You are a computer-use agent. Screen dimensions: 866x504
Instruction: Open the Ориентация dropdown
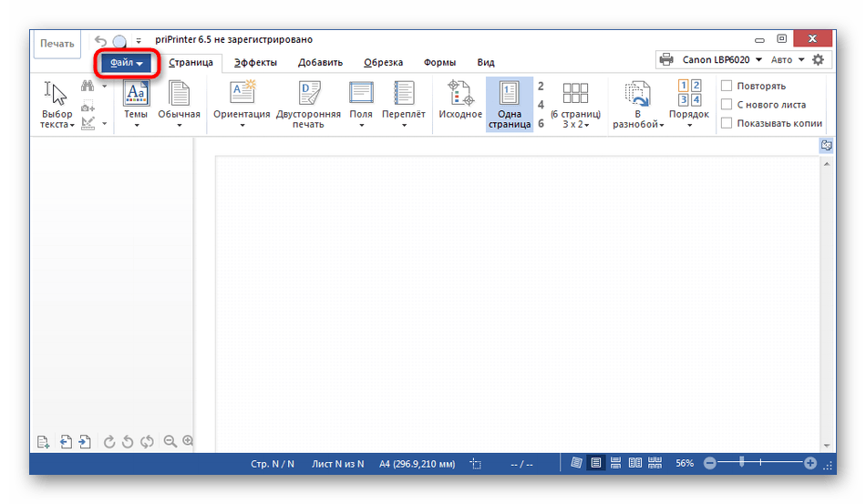[242, 104]
